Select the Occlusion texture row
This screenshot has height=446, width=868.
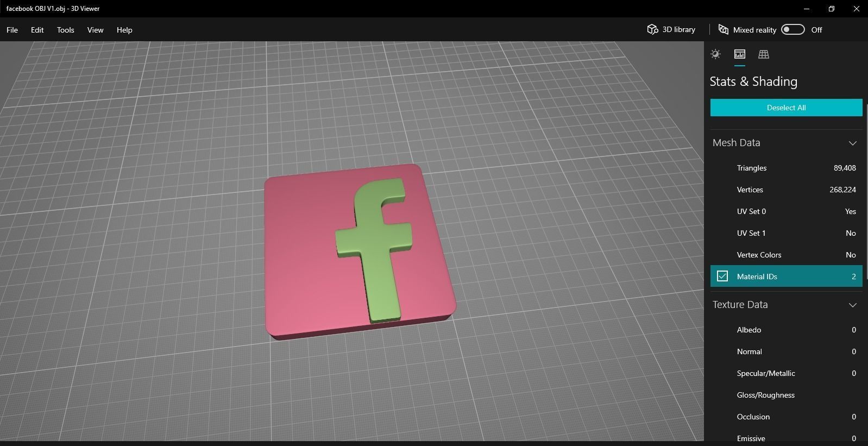coord(786,417)
